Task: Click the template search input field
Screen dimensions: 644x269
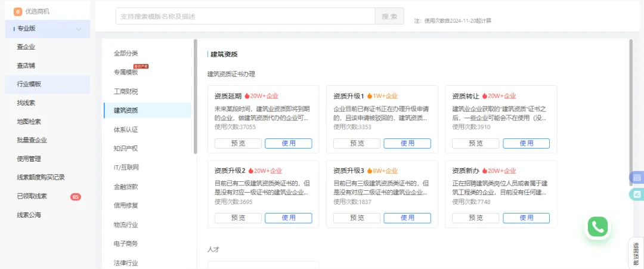Action: tap(245, 17)
